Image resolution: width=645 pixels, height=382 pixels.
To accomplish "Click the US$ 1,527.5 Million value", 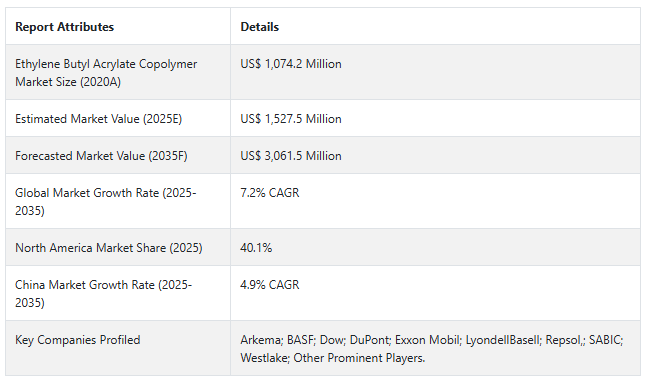I will (x=291, y=119).
